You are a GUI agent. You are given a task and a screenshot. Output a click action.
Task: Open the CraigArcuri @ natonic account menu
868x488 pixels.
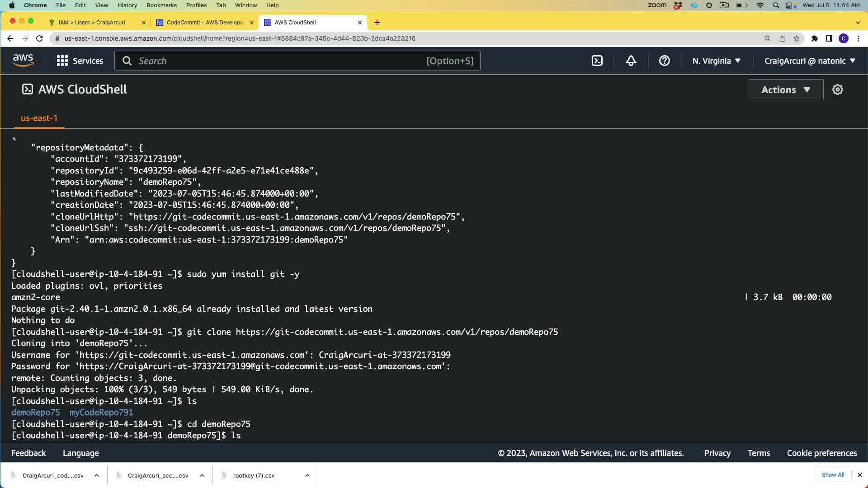point(809,61)
